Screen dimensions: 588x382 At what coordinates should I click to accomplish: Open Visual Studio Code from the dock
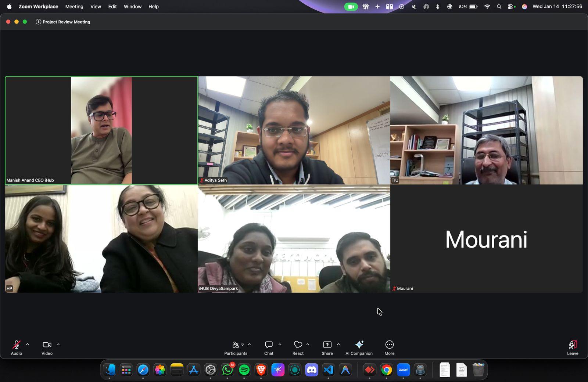click(329, 370)
